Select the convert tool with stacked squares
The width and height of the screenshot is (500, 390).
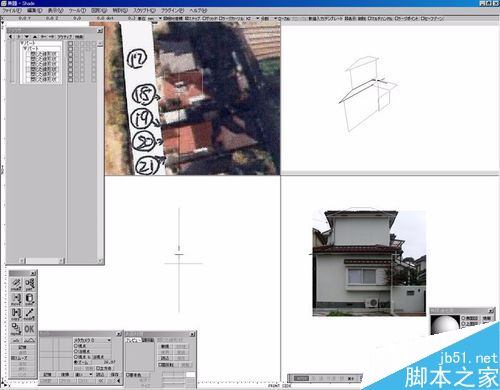click(x=16, y=329)
